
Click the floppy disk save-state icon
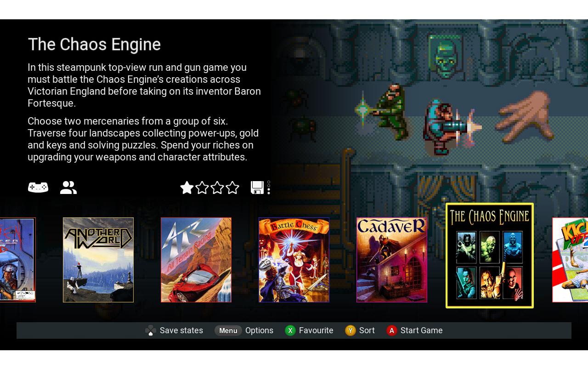point(257,188)
